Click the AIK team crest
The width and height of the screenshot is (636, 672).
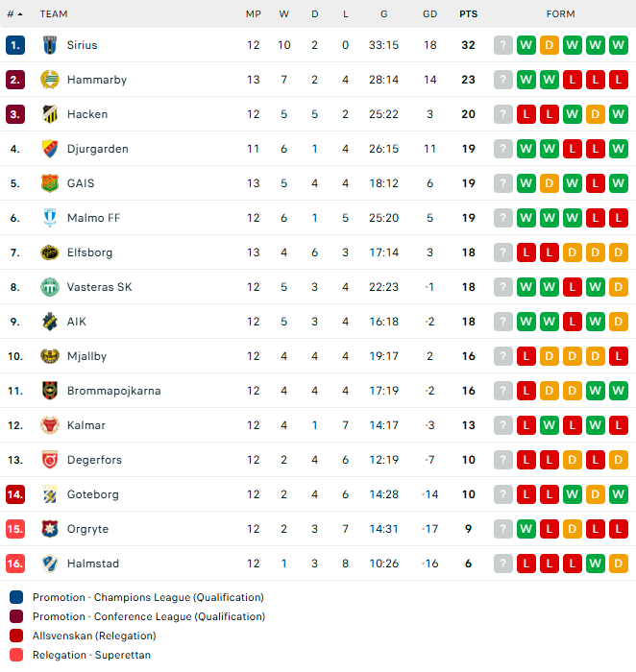50,322
